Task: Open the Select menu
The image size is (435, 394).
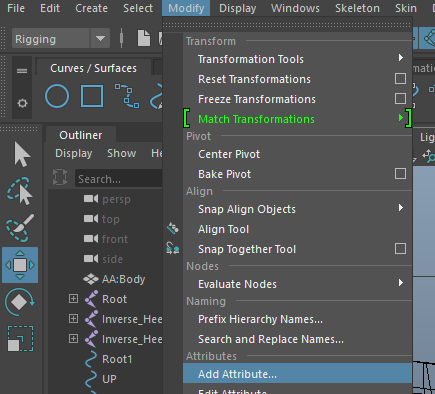Action: click(138, 8)
